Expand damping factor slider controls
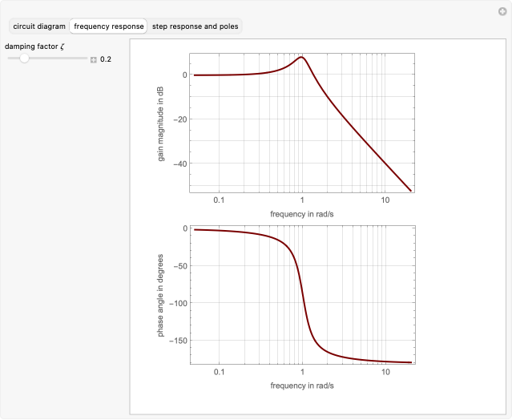 click(94, 59)
